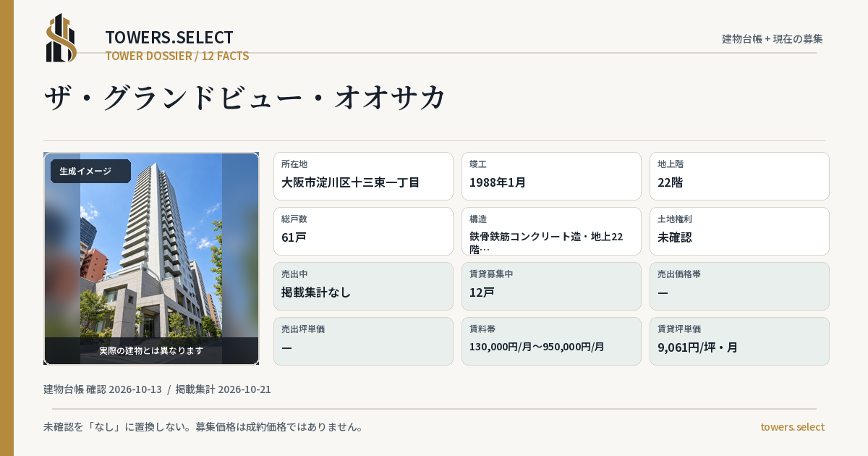This screenshot has width=868, height=456.
Task: Click the 売出価格帯 card
Action: tap(739, 286)
